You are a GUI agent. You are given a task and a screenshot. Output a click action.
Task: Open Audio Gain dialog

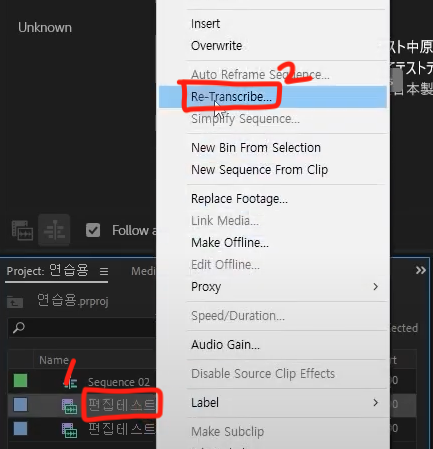point(225,345)
